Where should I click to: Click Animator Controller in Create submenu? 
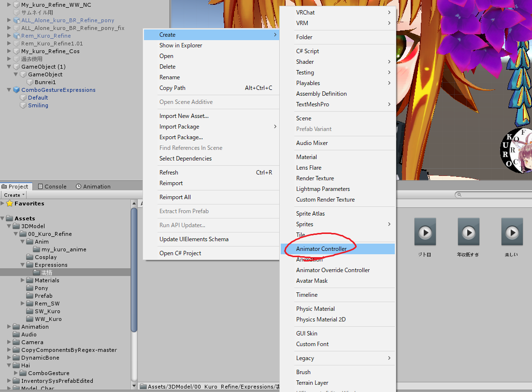click(321, 249)
